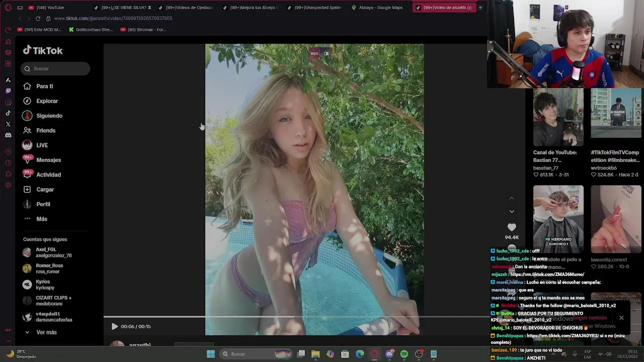Click the Buscar search field in TikTok
Image resolution: width=644 pixels, height=362 pixels.
coord(55,68)
